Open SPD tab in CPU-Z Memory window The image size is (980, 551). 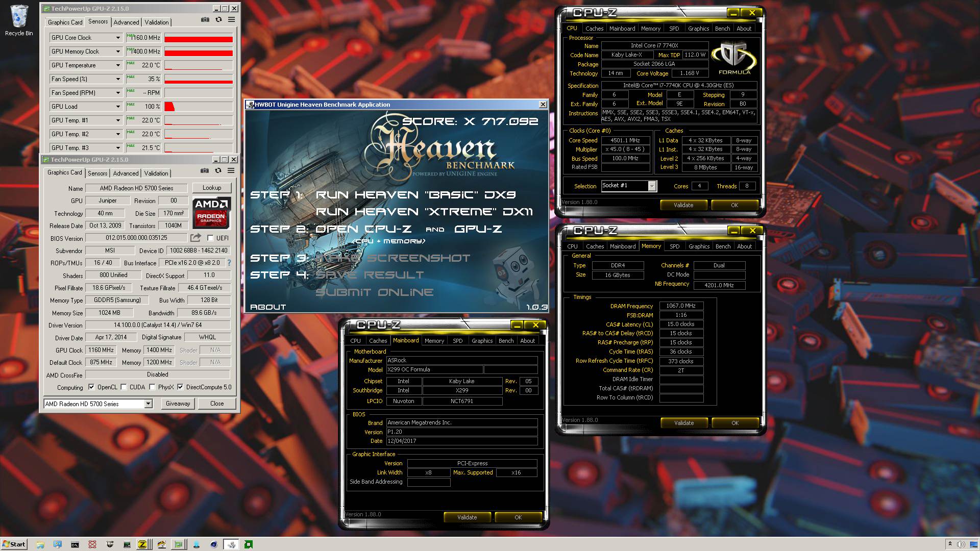674,246
